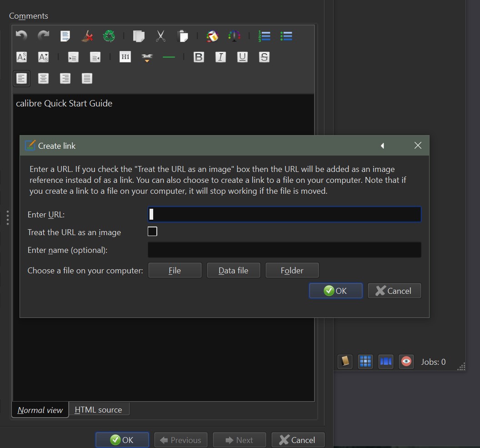Image resolution: width=480 pixels, height=448 pixels.
Task: Click the window size grip beside Jobs: 0
Action: pyautogui.click(x=461, y=367)
